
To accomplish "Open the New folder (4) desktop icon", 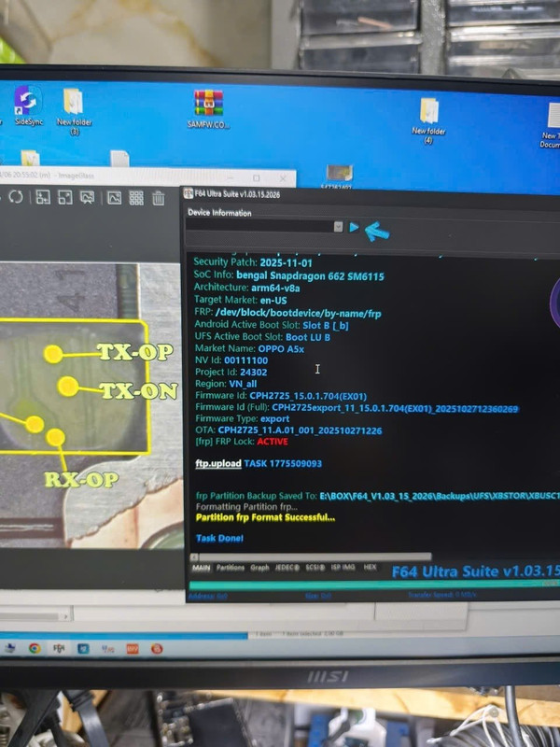I will click(428, 120).
